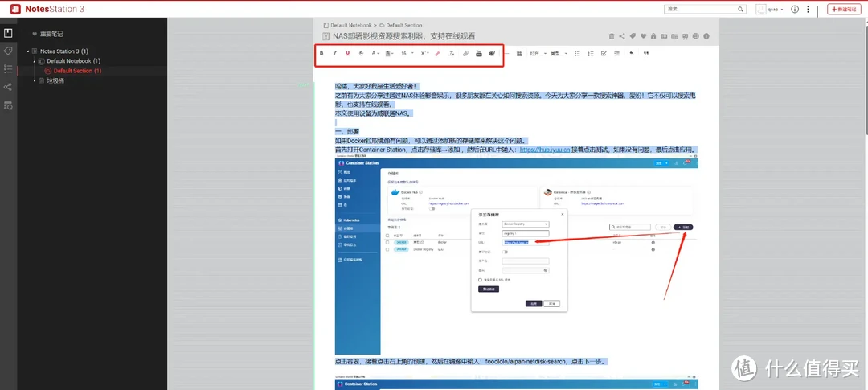Open the https://hub.iyuu.cn link
This screenshot has height=390, width=868.
(x=545, y=150)
